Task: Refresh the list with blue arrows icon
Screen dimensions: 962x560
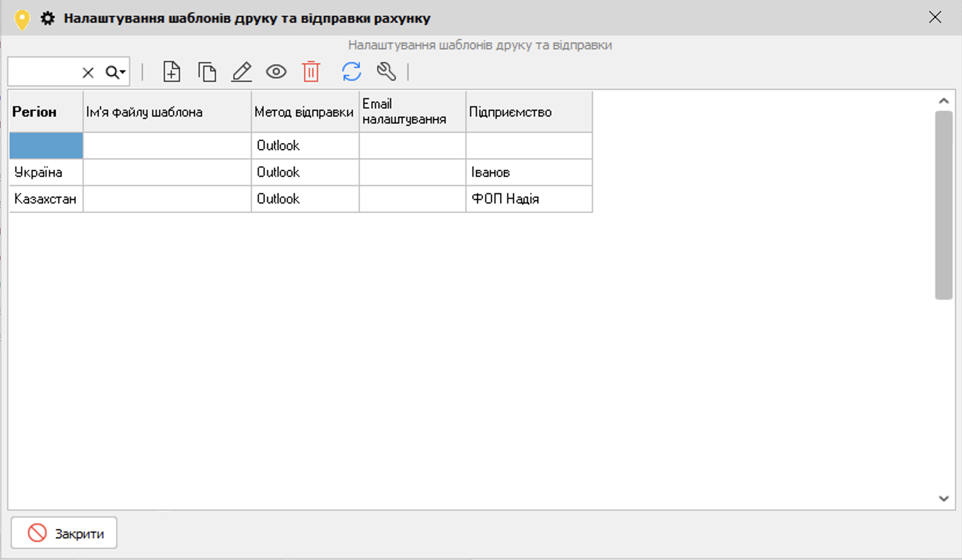Action: pyautogui.click(x=352, y=72)
